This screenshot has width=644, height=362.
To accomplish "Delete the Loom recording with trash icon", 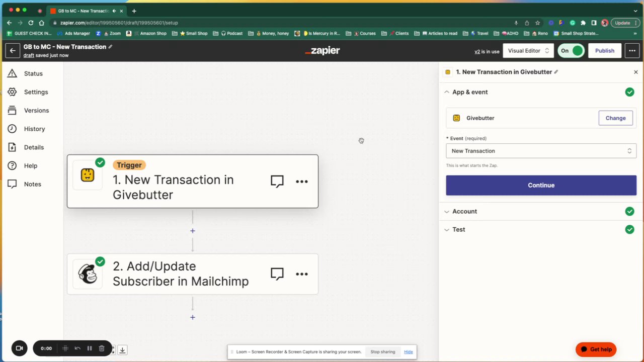I will coord(102,348).
